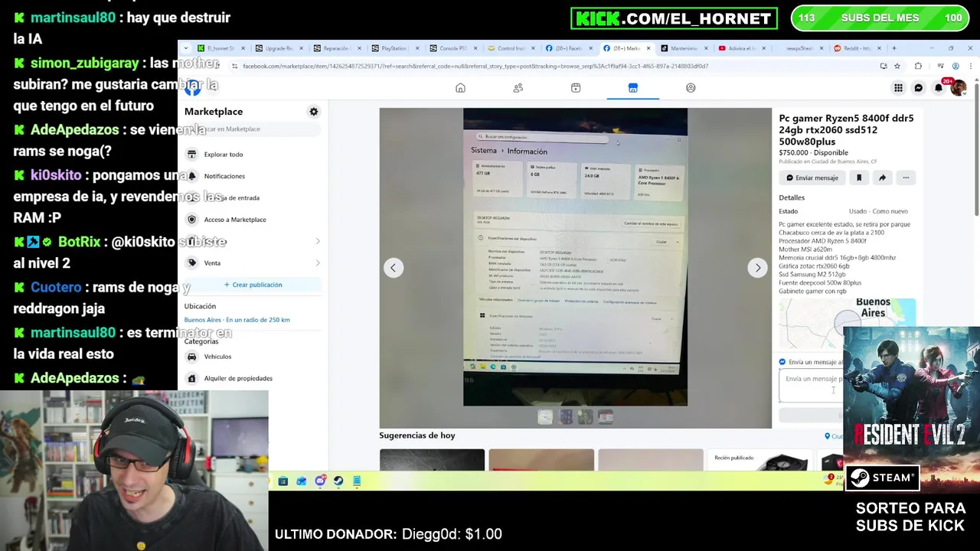Select the Marketplace storefront icon in top navigation
The width and height of the screenshot is (980, 551).
(633, 88)
